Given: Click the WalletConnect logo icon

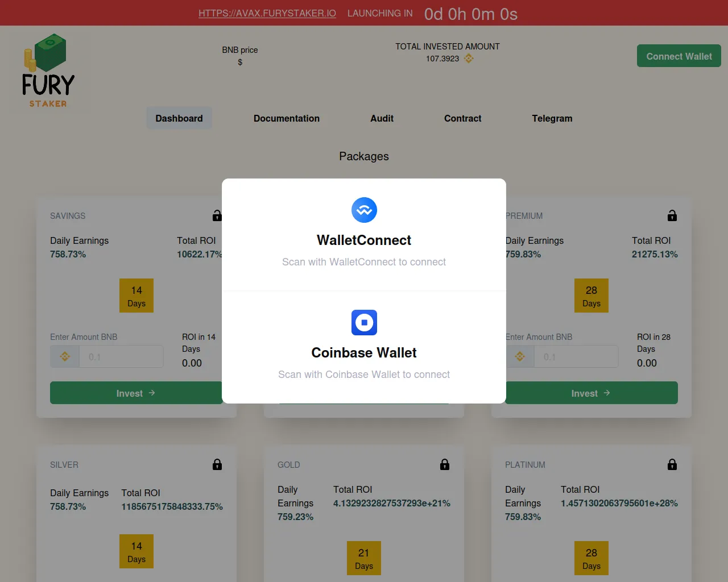Looking at the screenshot, I should click(364, 210).
